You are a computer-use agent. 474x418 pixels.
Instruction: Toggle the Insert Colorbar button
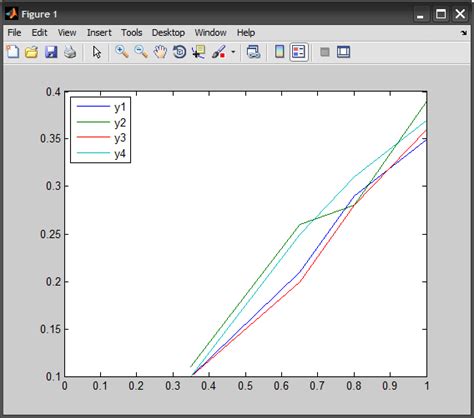(x=279, y=52)
